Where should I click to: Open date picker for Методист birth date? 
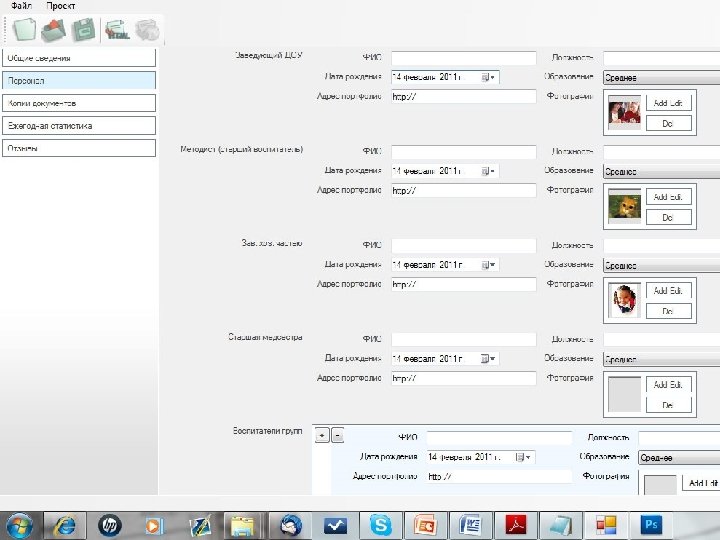(x=488, y=171)
